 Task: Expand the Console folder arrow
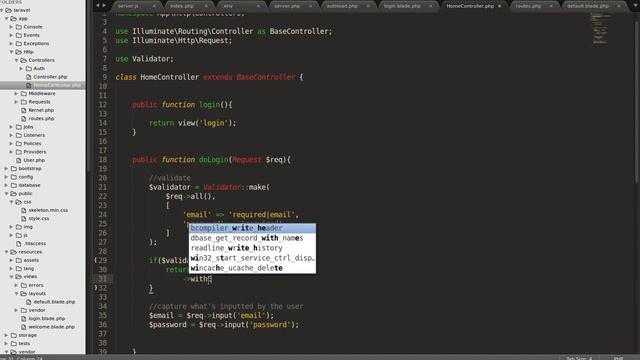pyautogui.click(x=11, y=27)
